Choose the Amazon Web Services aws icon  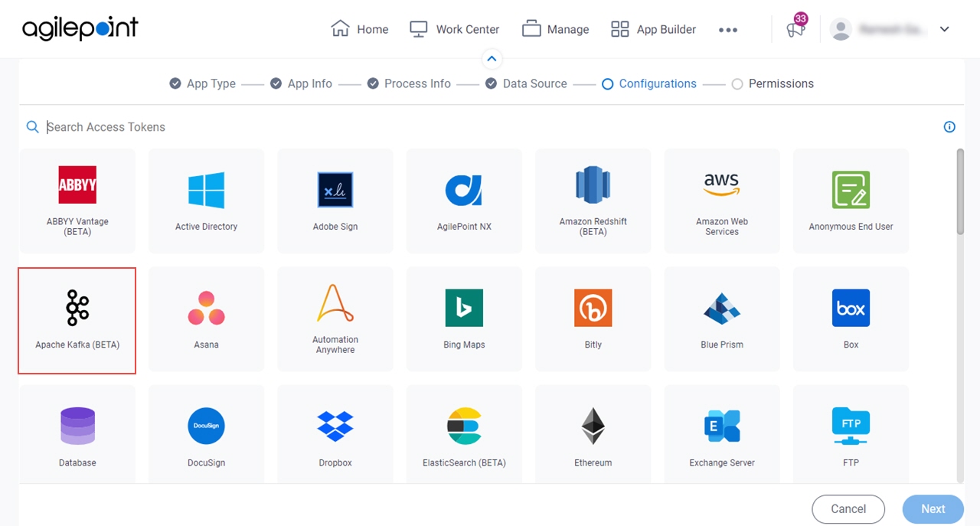pos(722,185)
